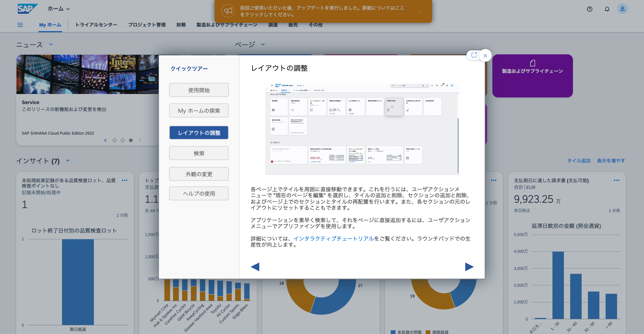Click the 1 - 30 days bar
Screen dimensions: 644x334
pos(558,285)
